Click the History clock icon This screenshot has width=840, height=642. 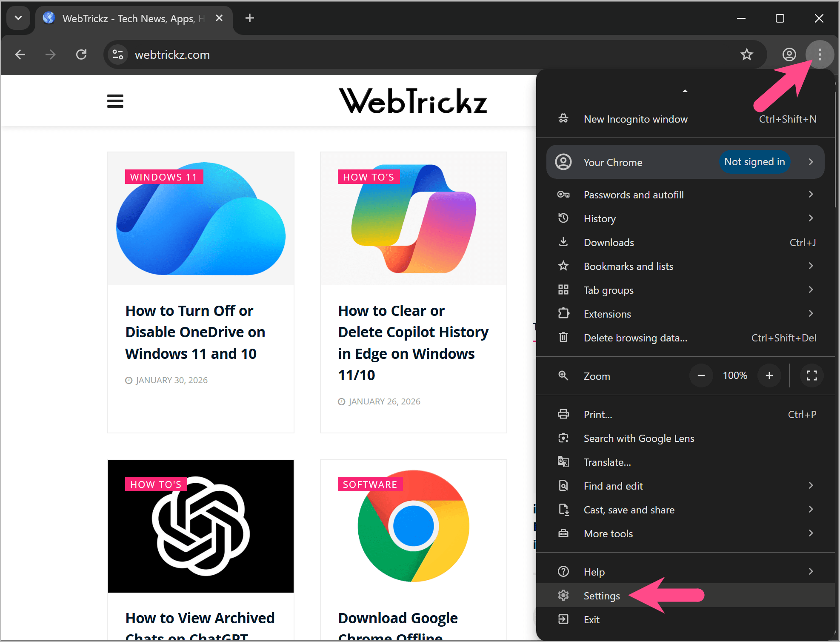pyautogui.click(x=563, y=218)
